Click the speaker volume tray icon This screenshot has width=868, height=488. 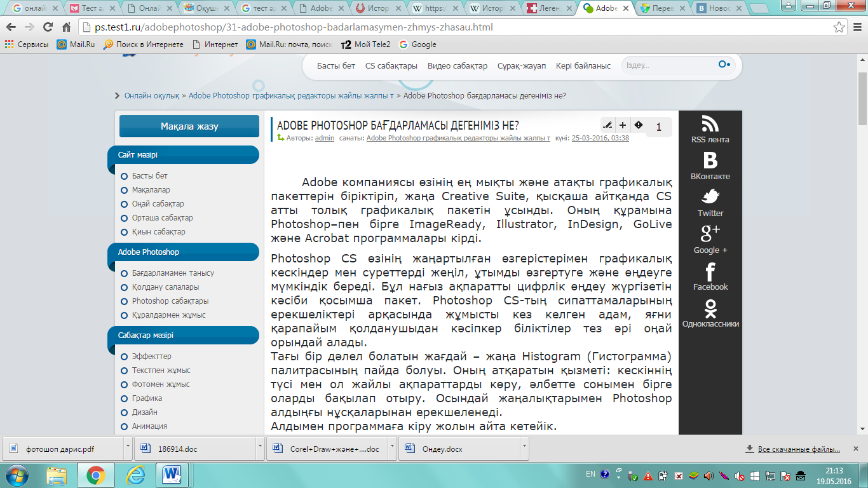[x=709, y=475]
